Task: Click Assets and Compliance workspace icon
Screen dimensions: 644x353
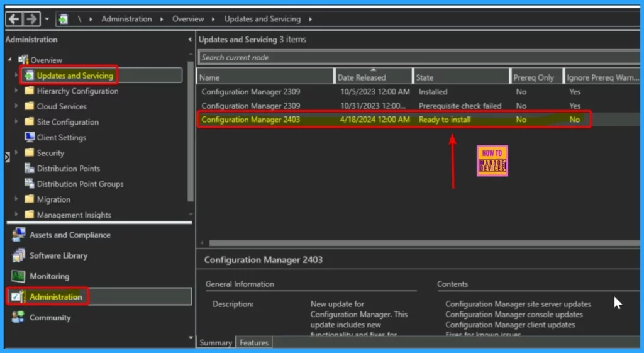Action: (18, 235)
